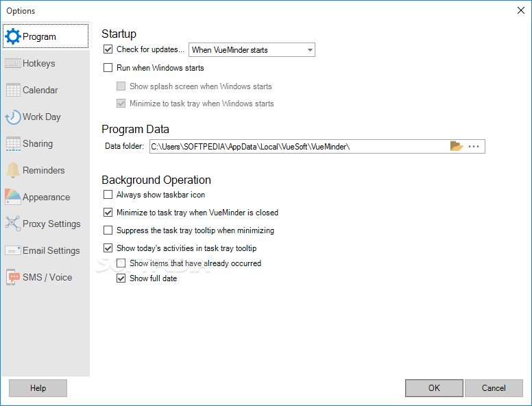Close the Options dialog window
The height and width of the screenshot is (406, 532).
[521, 10]
